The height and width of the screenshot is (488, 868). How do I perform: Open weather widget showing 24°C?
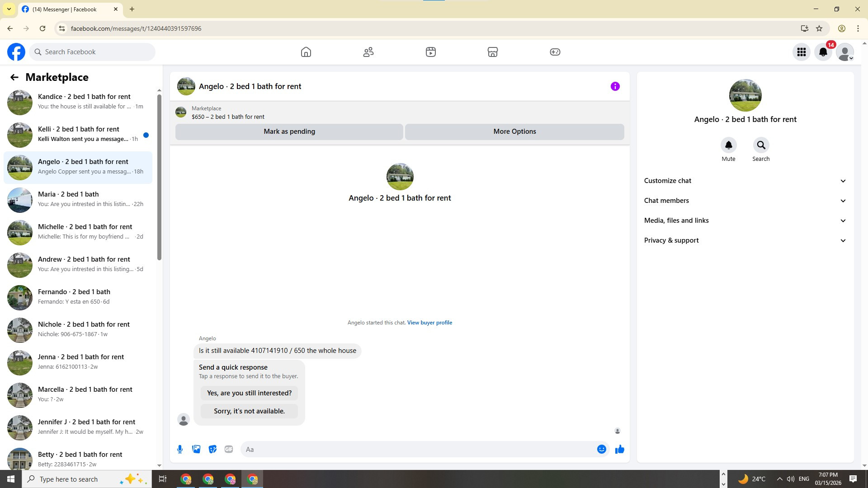tap(751, 479)
